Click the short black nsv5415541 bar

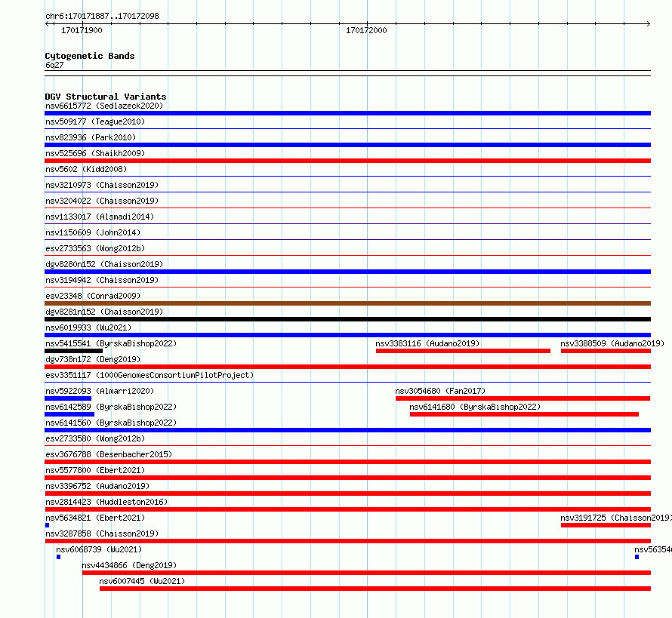pos(74,351)
